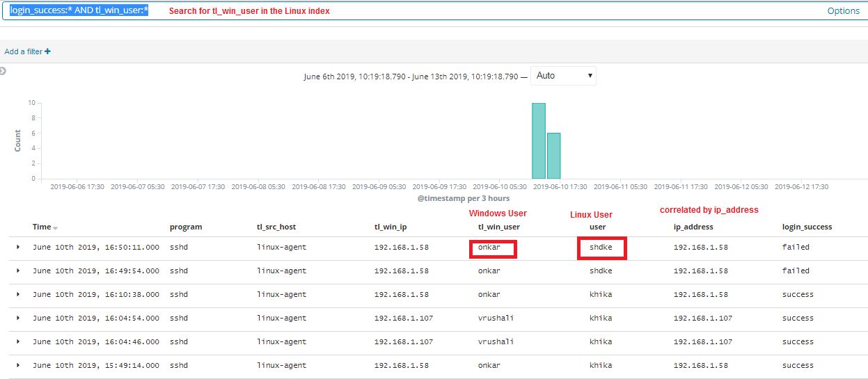Click the plus icon next to Add a filter
868x379 pixels.
(x=47, y=51)
